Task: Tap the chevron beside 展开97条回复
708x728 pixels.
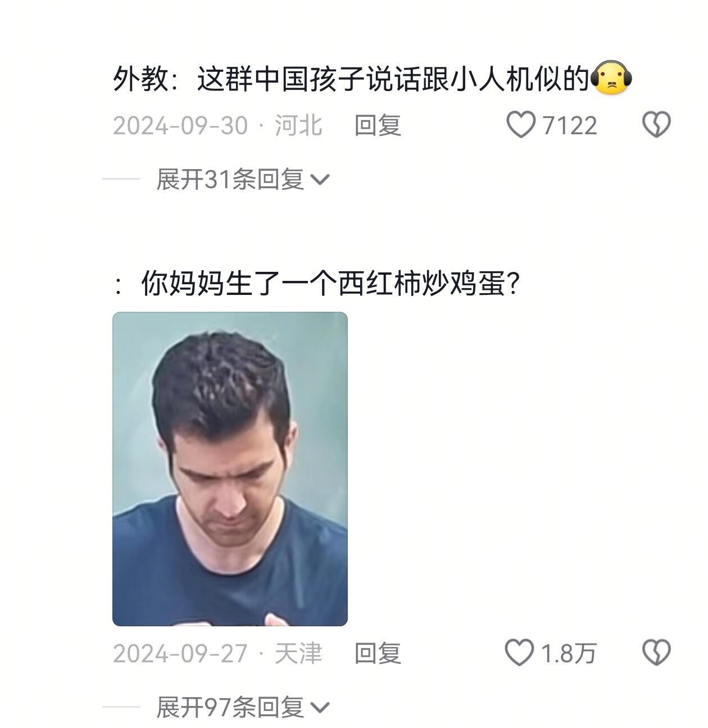Action: click(320, 708)
